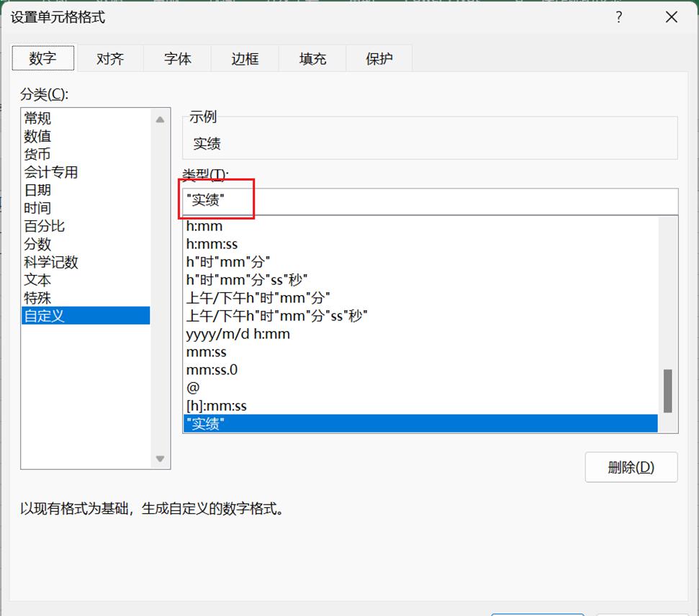Screen dimensions: 699x616
Task: Choose the @ text format
Action: 420,388
